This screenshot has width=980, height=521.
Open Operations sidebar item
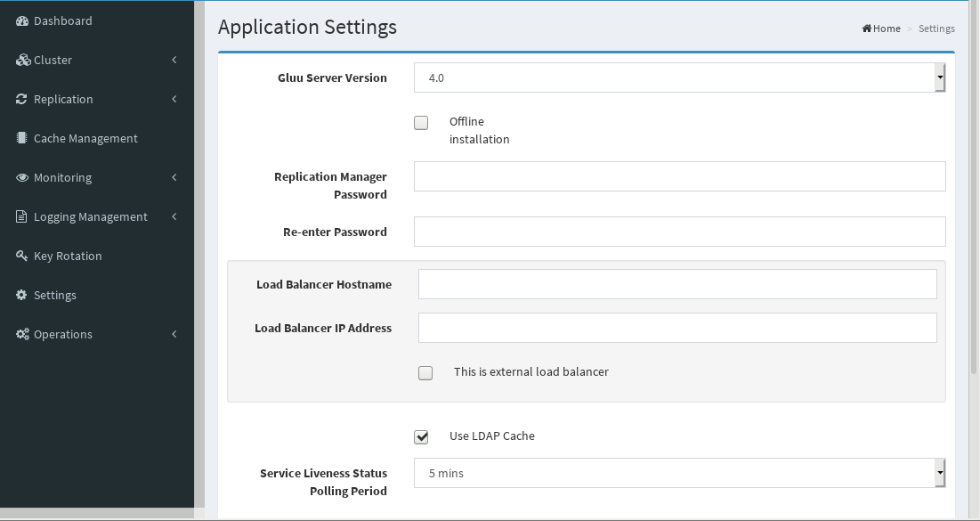pos(97,334)
